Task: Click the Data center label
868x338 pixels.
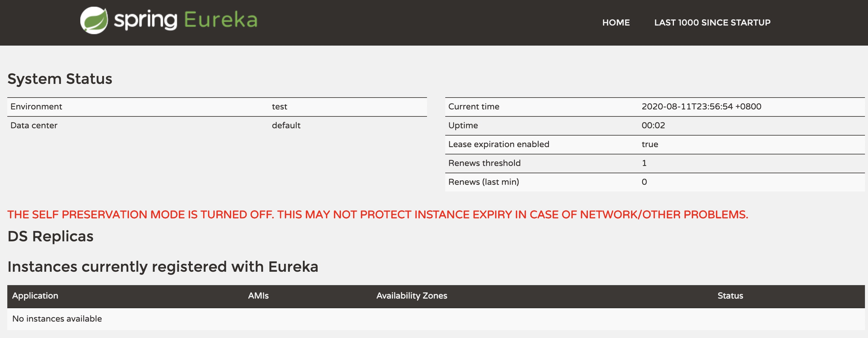Action: [34, 126]
